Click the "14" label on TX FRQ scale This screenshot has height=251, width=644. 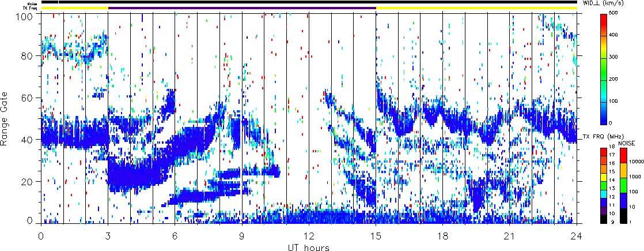click(x=612, y=180)
